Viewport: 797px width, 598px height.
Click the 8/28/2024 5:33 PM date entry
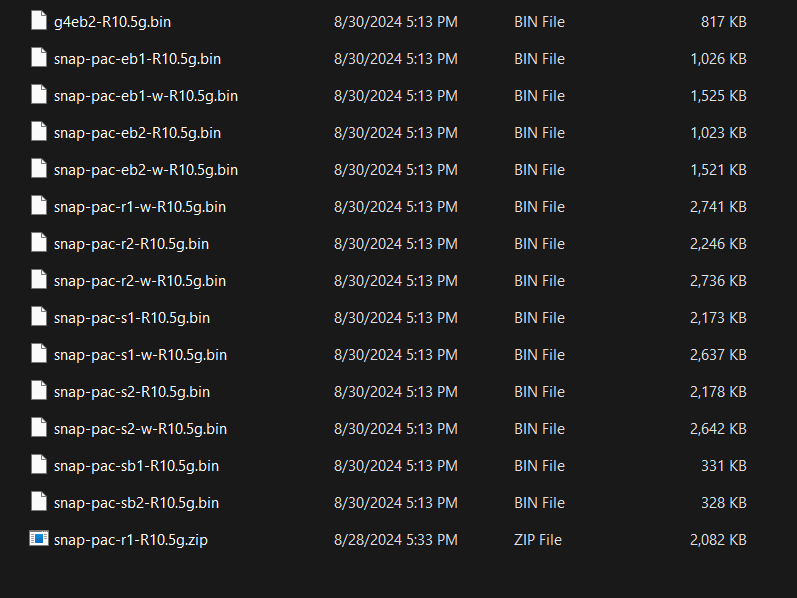click(x=395, y=540)
